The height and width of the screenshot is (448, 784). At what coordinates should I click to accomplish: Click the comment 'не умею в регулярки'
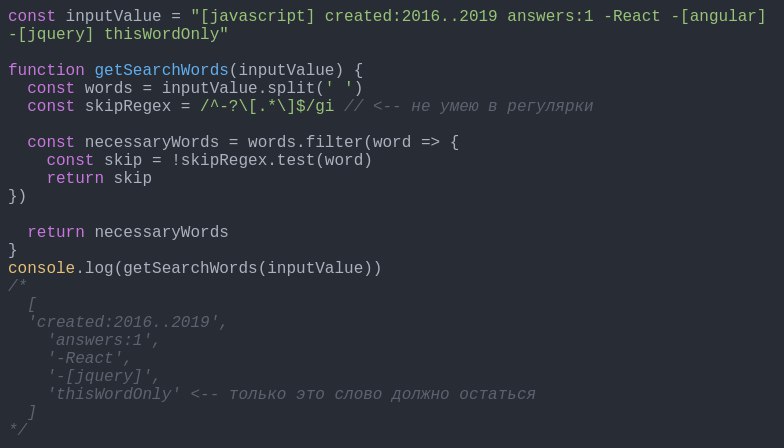click(x=502, y=106)
